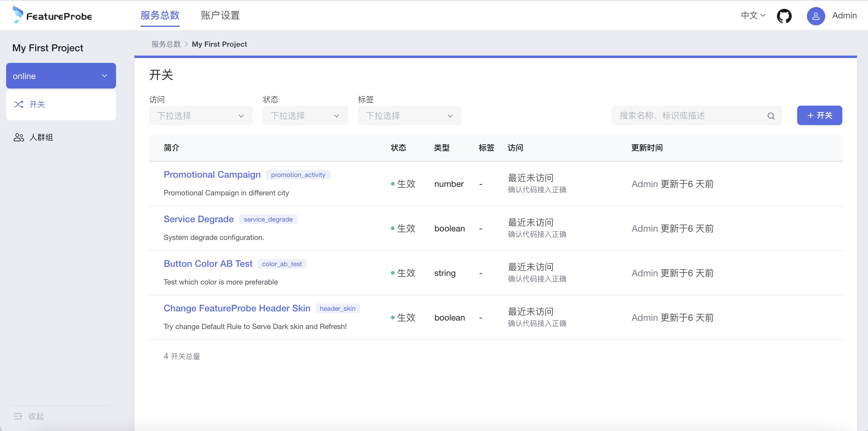Screen dimensions: 868x431
Task: Click the shuffle icon beside 开关
Action: click(x=19, y=104)
